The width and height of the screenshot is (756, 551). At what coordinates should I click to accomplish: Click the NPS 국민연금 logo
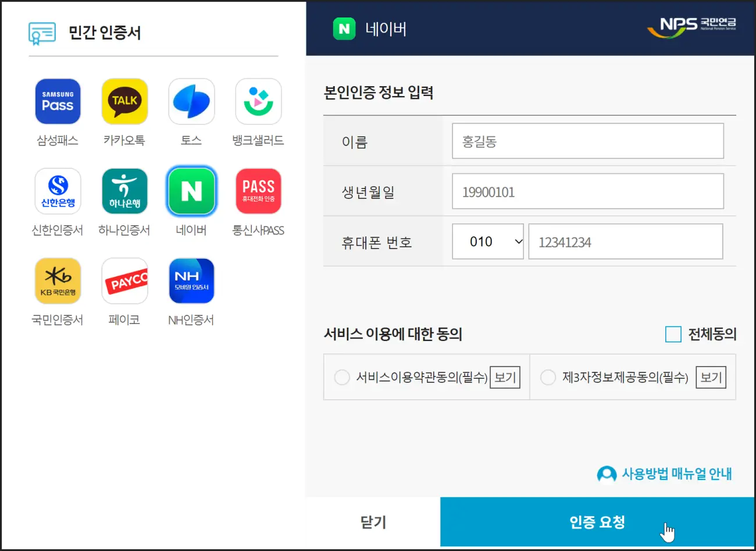click(691, 27)
